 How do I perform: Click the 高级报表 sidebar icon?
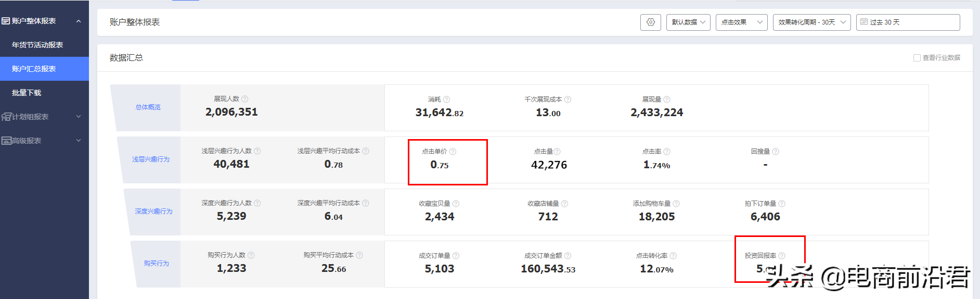[6, 141]
